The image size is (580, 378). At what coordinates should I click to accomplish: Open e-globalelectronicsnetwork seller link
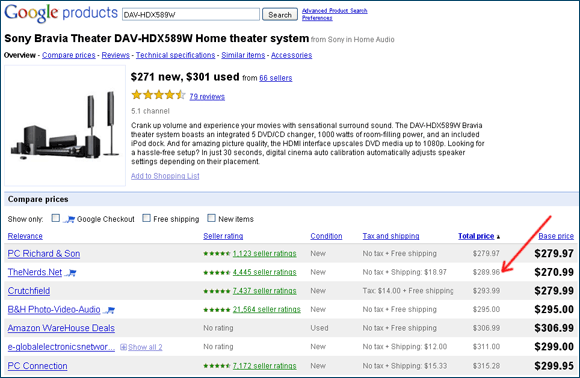click(x=61, y=347)
